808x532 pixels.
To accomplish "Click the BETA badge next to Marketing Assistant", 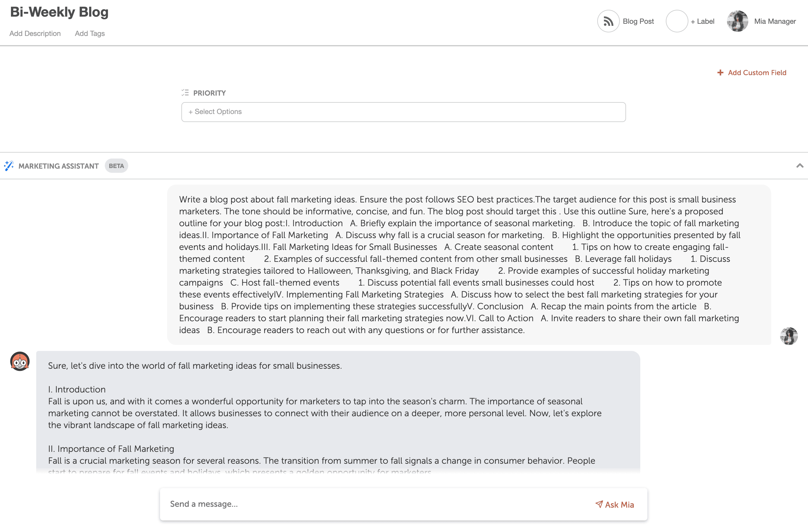I will pos(116,166).
